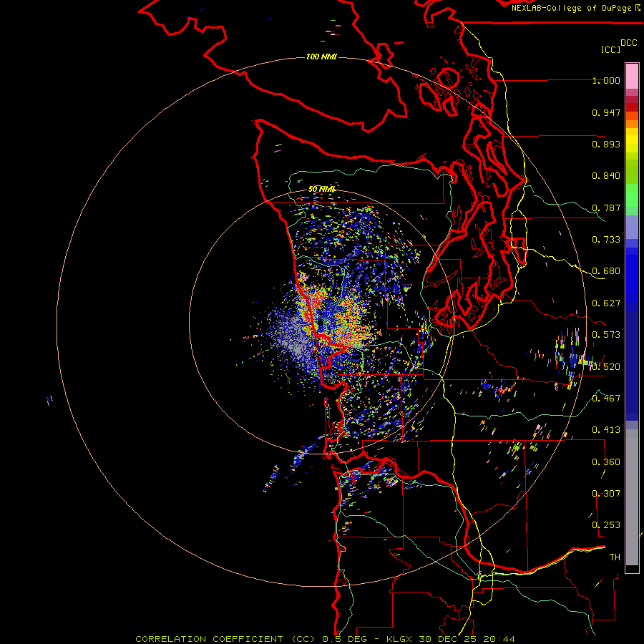Click the red band of the color scale
This screenshot has width=644, height=644.
tap(632, 107)
